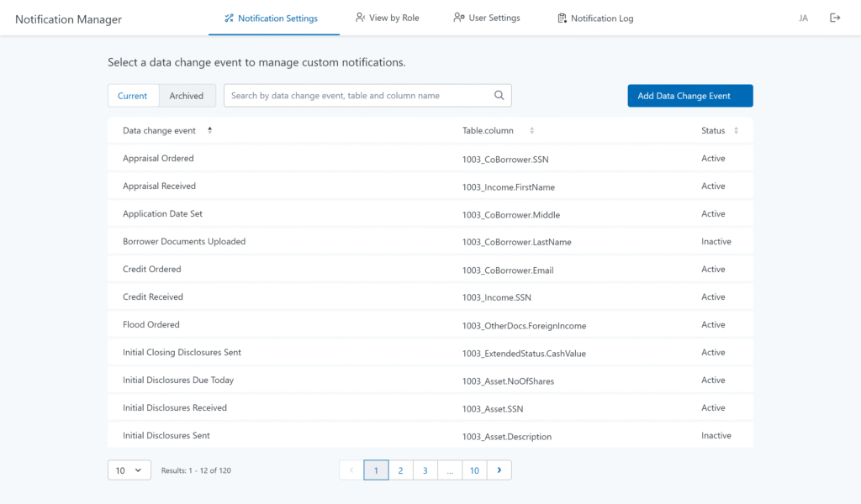Open the Borrower Documents Uploaded row

click(x=184, y=241)
